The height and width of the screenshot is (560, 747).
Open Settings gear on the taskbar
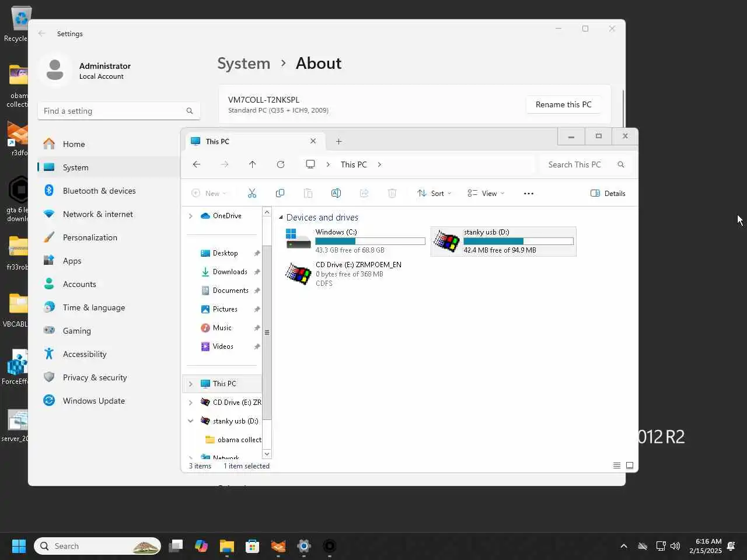coord(304,546)
